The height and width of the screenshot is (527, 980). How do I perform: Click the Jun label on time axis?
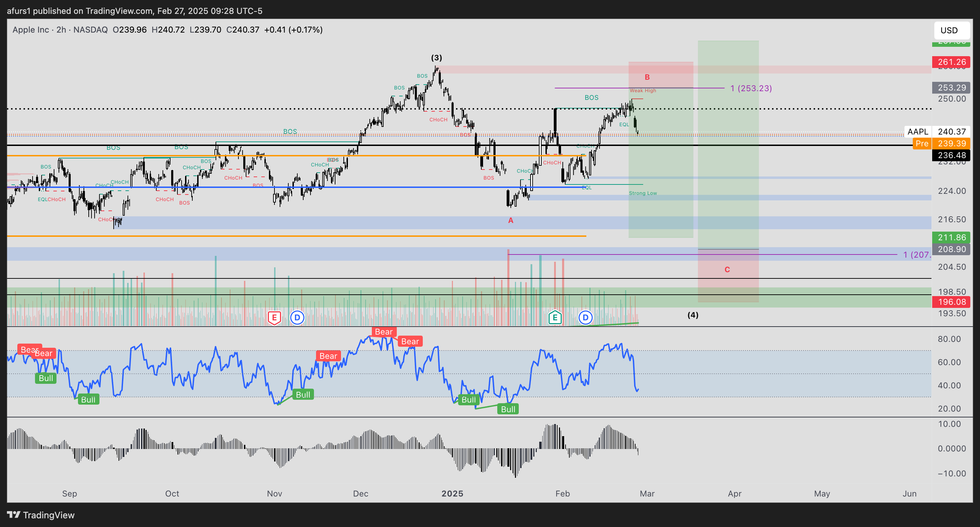click(x=910, y=493)
